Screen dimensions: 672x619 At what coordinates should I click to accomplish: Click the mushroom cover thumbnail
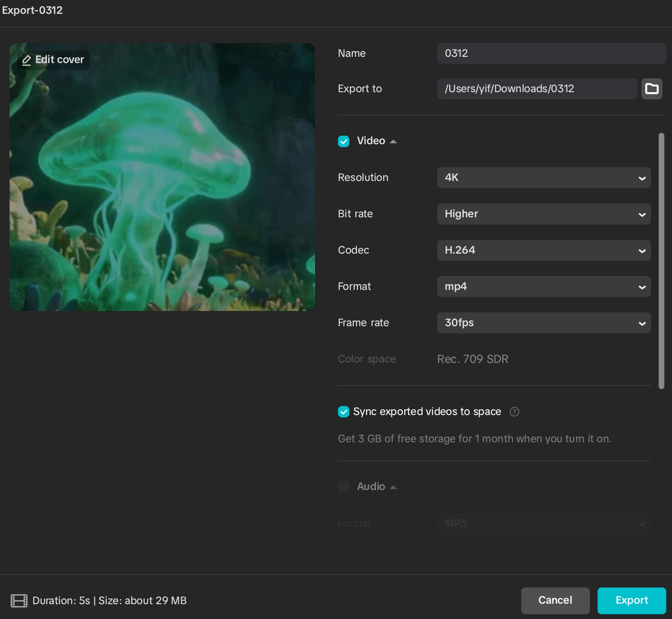162,191
